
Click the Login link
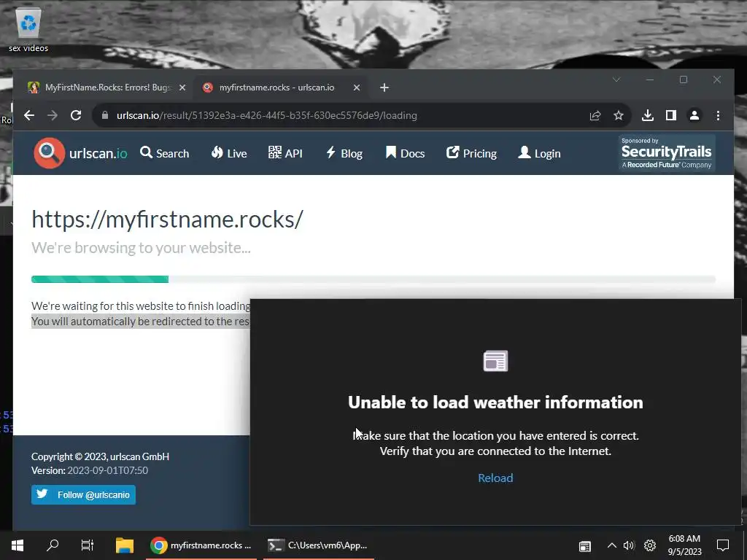[x=539, y=153]
